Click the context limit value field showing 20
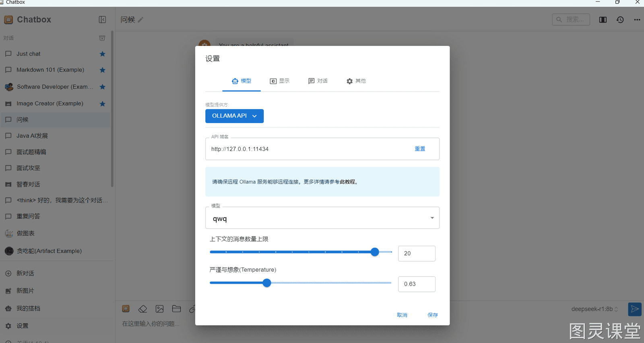 click(x=417, y=254)
